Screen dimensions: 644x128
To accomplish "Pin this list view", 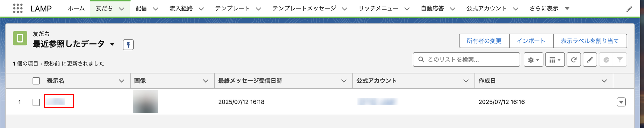I will (x=128, y=45).
